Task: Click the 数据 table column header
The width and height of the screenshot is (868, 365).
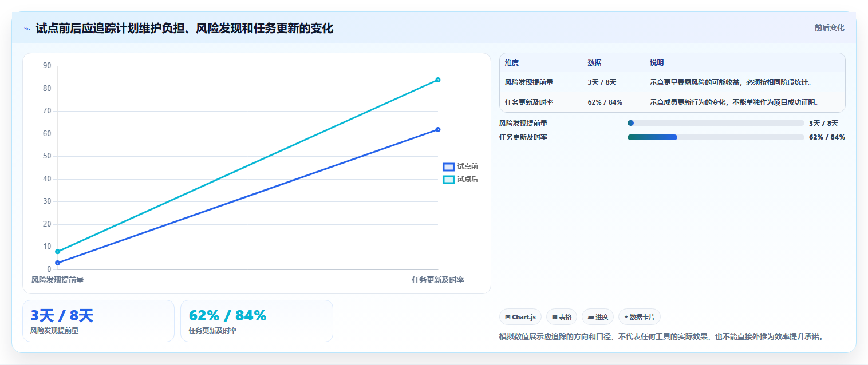Action: 594,62
